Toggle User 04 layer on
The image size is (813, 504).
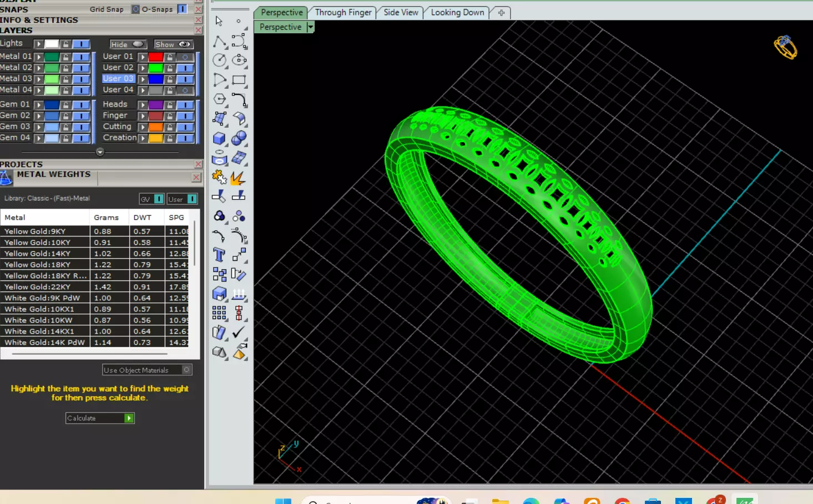click(185, 90)
